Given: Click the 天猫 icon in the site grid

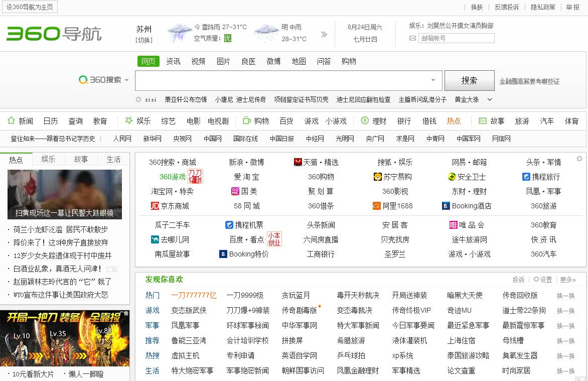Looking at the screenshot, I should (298, 162).
